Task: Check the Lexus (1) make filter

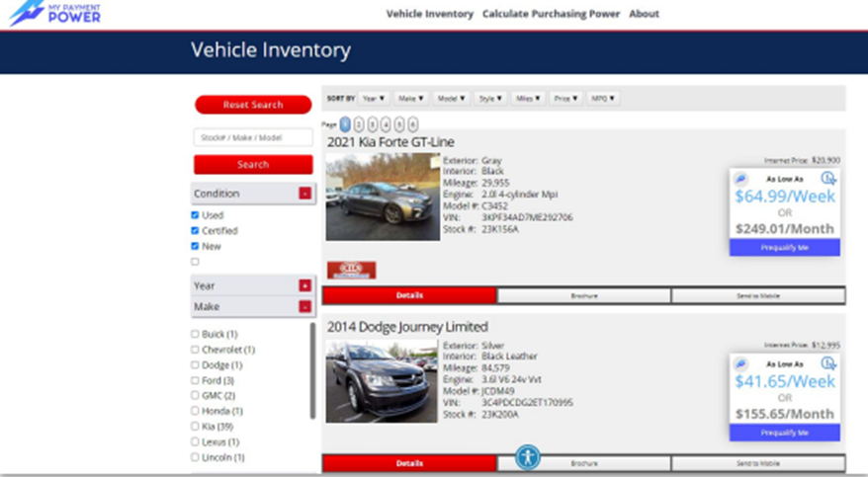Action: click(195, 441)
